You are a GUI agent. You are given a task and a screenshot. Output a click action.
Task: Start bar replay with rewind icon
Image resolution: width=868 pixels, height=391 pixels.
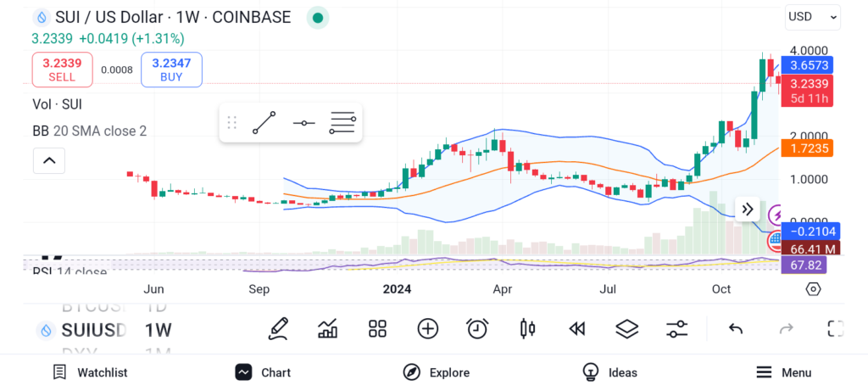pos(576,329)
